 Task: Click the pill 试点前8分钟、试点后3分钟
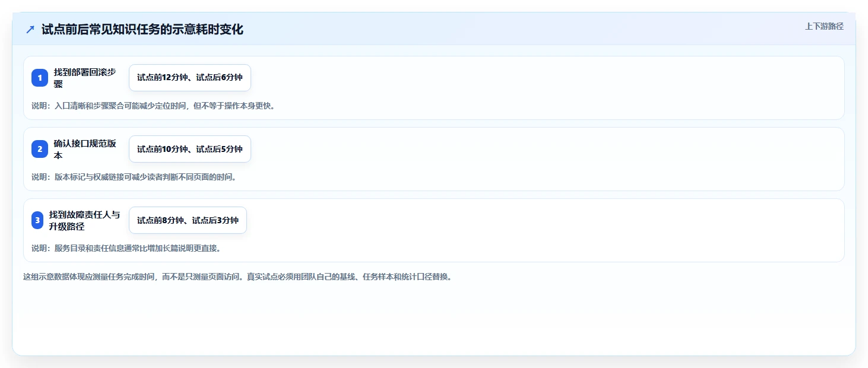pyautogui.click(x=188, y=220)
